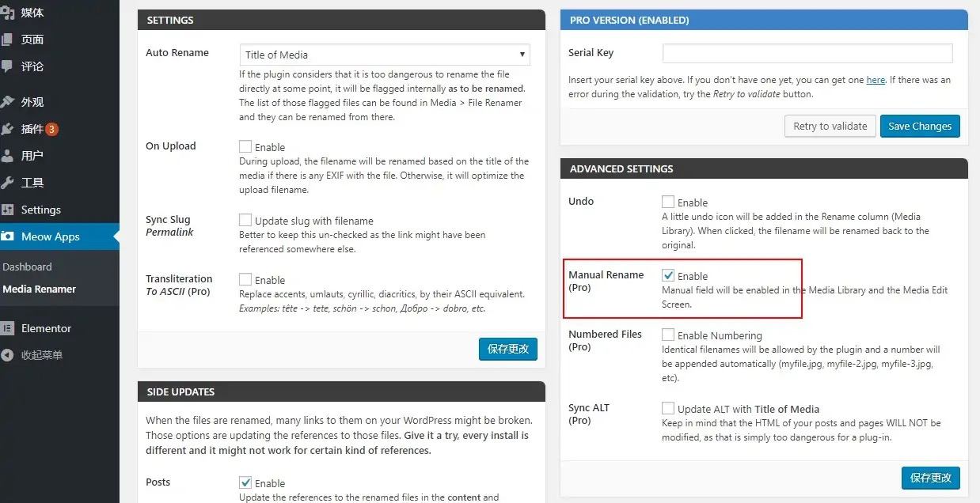The image size is (980, 503).
Task: Click the Media (媒体) sidebar icon
Action: coord(7,13)
